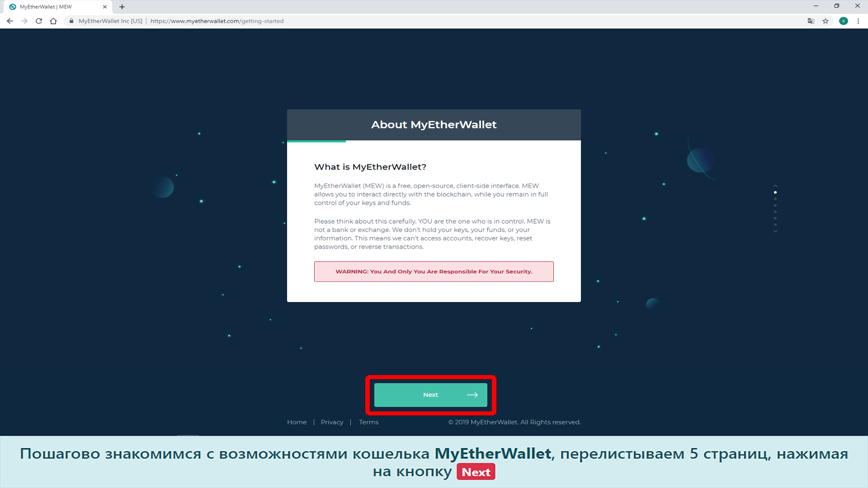Select the third pagination dot

(x=775, y=206)
